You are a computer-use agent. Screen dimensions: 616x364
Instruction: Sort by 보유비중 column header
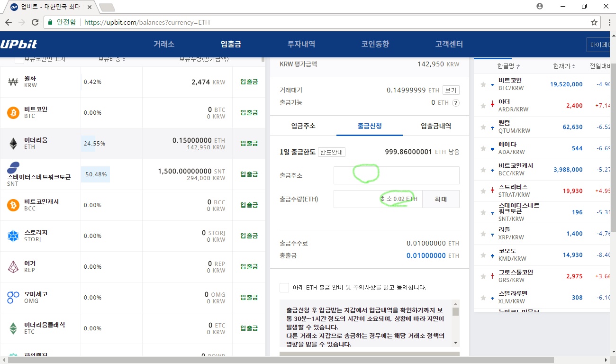point(112,59)
